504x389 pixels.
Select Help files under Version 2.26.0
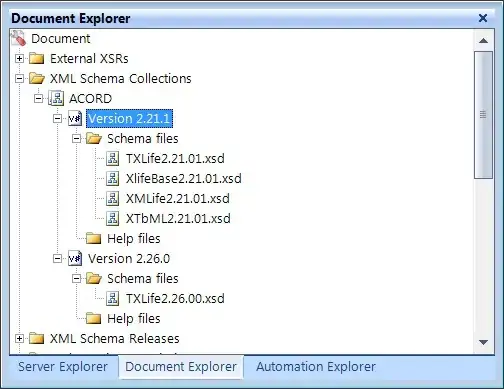(x=134, y=319)
